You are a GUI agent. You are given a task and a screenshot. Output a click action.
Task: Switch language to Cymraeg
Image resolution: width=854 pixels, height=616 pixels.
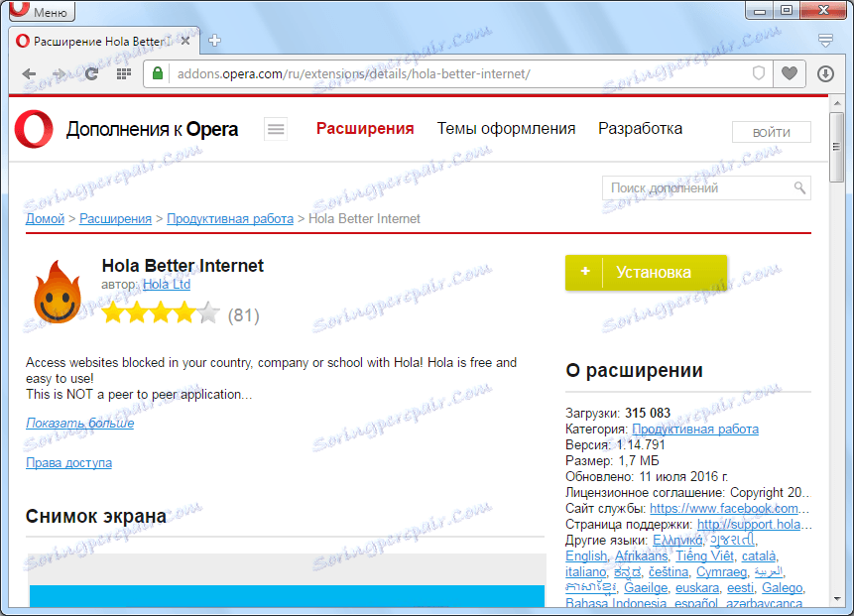(x=722, y=572)
